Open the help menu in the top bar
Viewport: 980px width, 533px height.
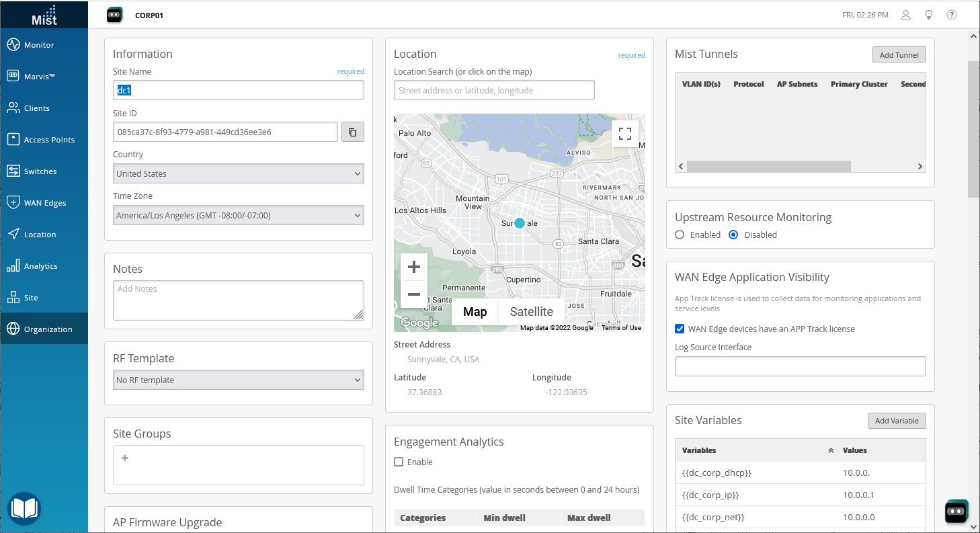click(x=952, y=14)
